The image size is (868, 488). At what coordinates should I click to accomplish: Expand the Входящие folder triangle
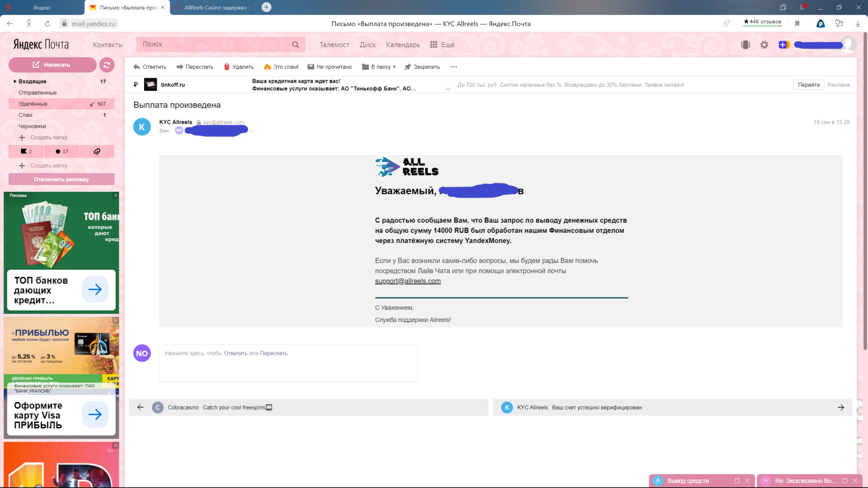click(x=15, y=81)
